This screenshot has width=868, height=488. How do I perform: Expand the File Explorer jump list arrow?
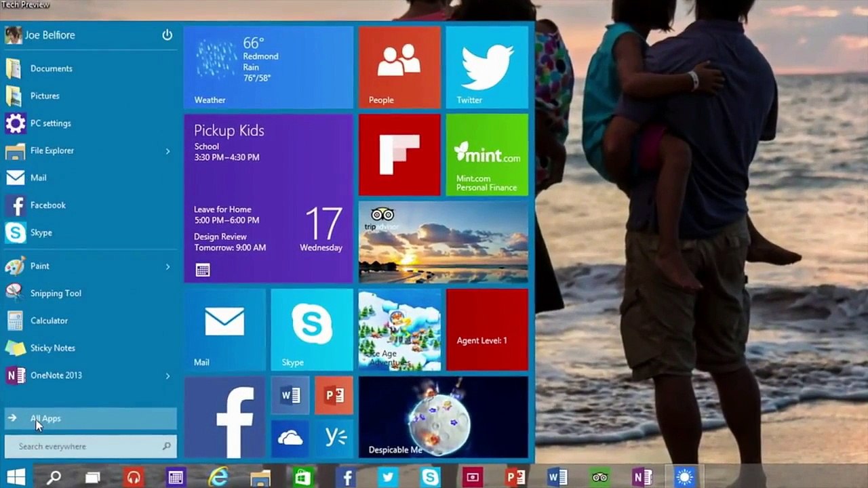[x=167, y=151]
